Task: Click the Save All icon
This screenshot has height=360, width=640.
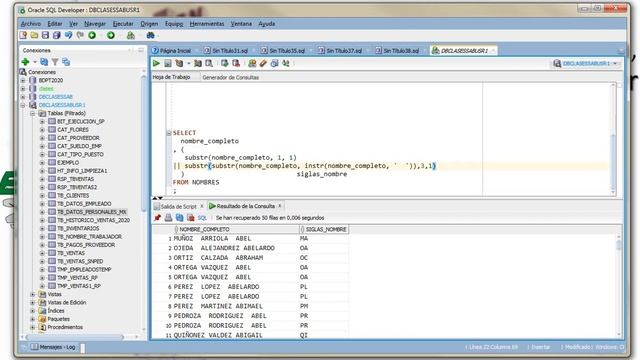Action: (x=57, y=36)
